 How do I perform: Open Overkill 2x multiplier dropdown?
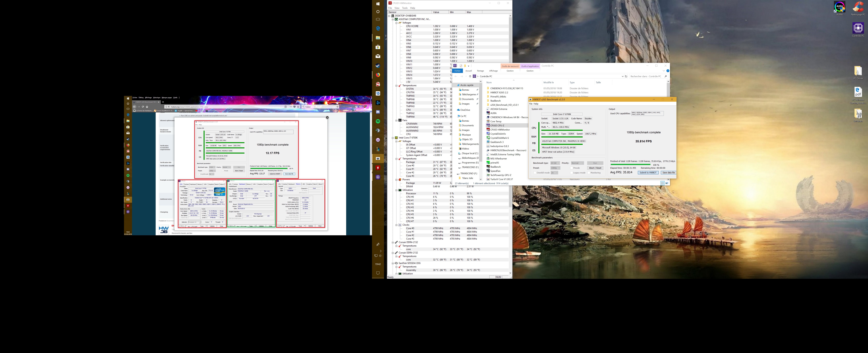coord(554,173)
